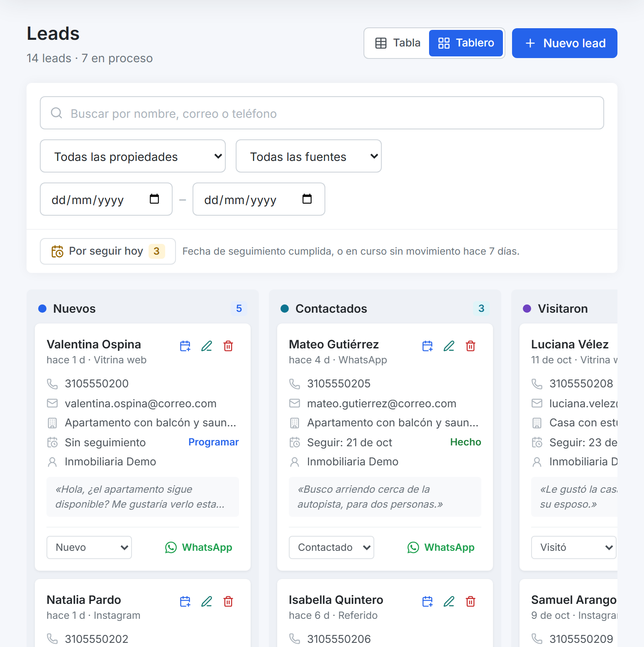The height and width of the screenshot is (647, 644).
Task: Change Valentina's status from Nuevo dropdown
Action: [89, 547]
